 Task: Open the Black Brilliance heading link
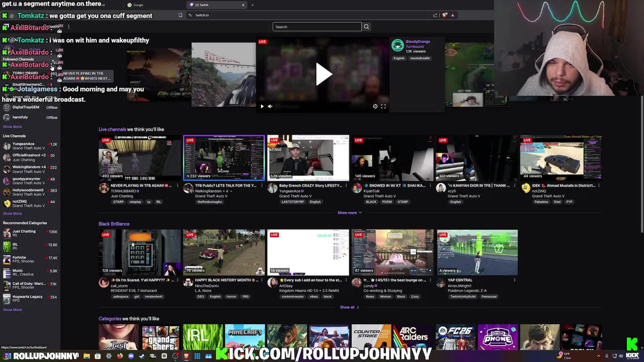(114, 224)
